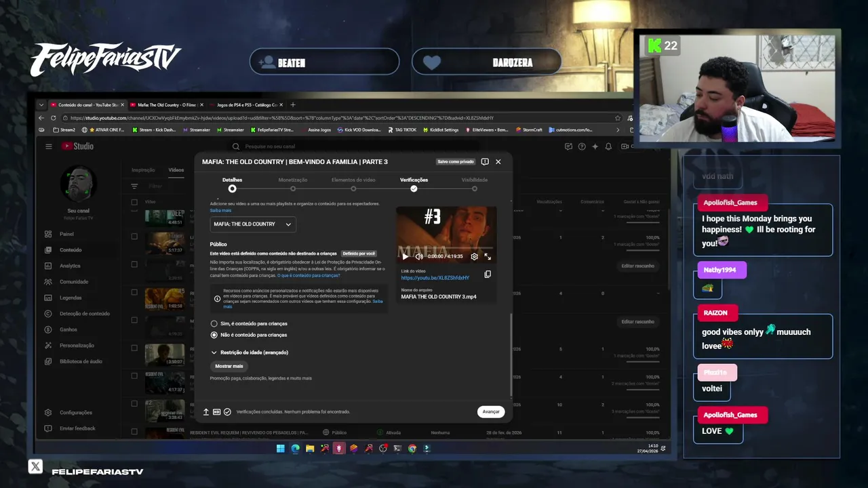The height and width of the screenshot is (488, 868).
Task: Go to the Elementos do vídeo step
Action: click(353, 184)
